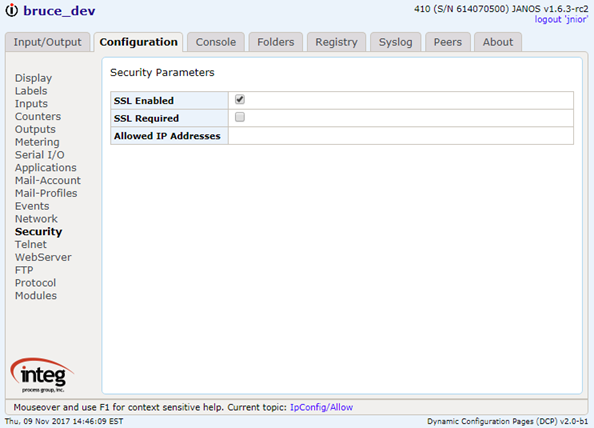Image resolution: width=594 pixels, height=428 pixels.
Task: Open the IpConfig/Allow help topic link
Action: pos(321,407)
